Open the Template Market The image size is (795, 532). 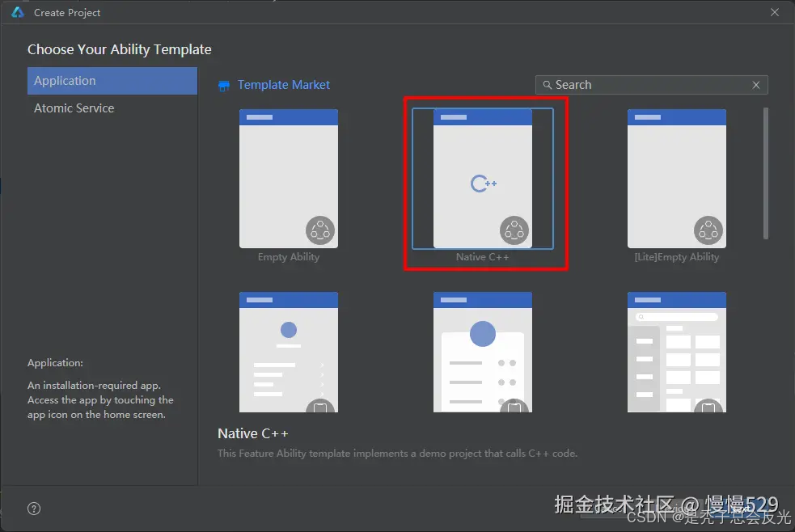[284, 85]
